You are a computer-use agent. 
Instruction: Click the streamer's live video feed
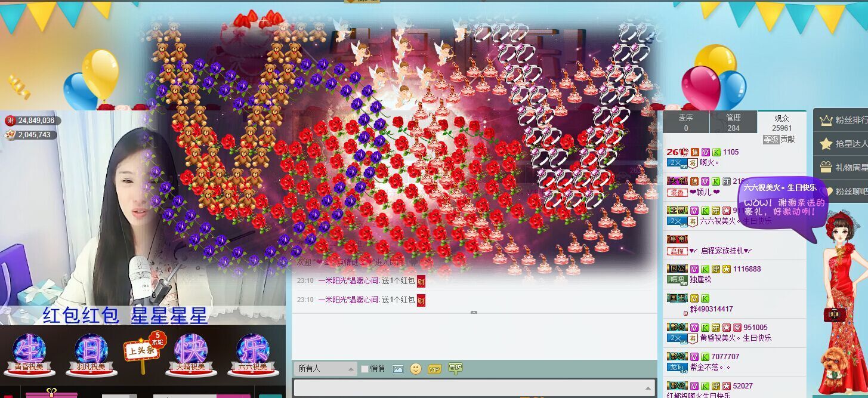click(143, 217)
